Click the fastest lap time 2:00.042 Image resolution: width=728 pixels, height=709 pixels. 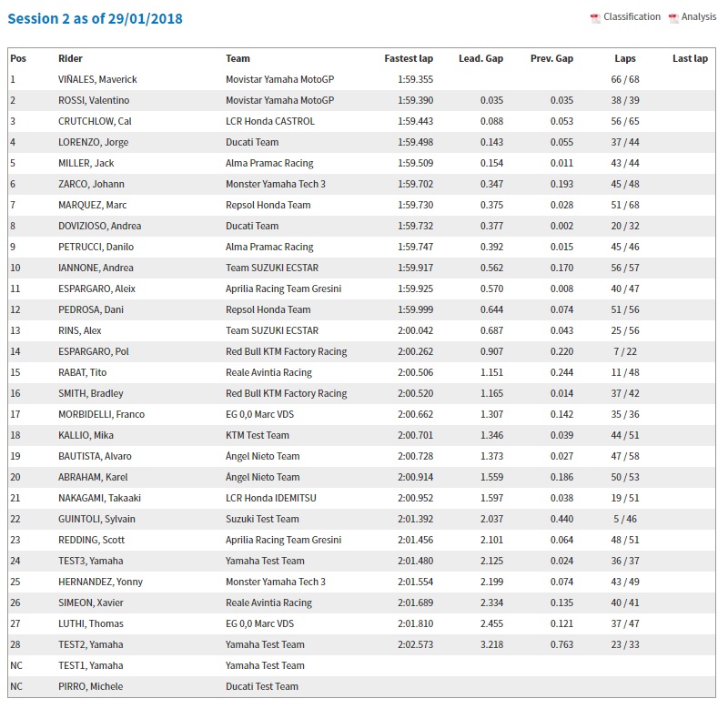416,330
